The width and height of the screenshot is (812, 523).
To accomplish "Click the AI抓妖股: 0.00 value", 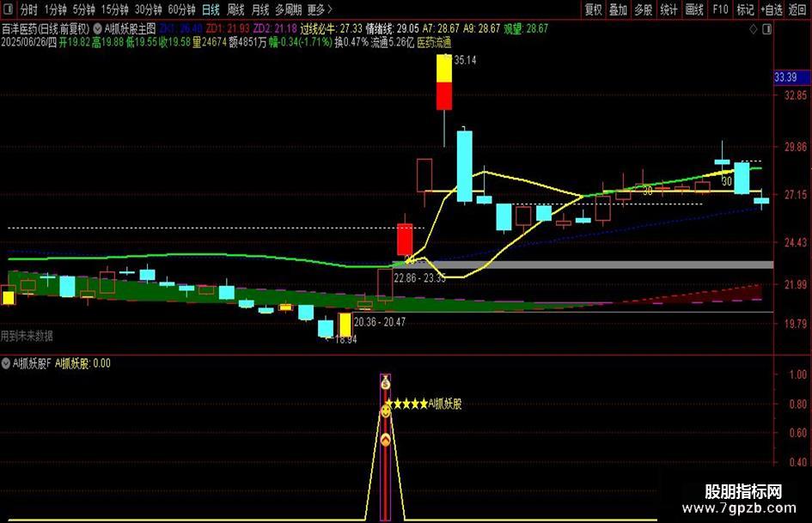I will [82, 363].
